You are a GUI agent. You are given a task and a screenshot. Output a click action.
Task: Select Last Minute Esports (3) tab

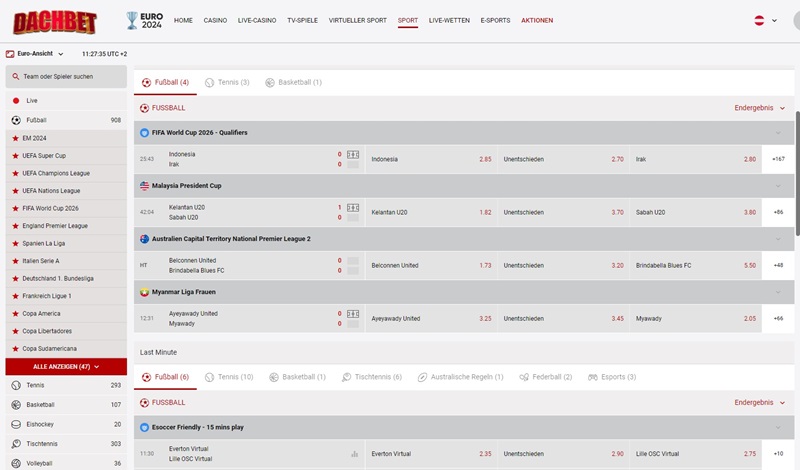pyautogui.click(x=612, y=377)
